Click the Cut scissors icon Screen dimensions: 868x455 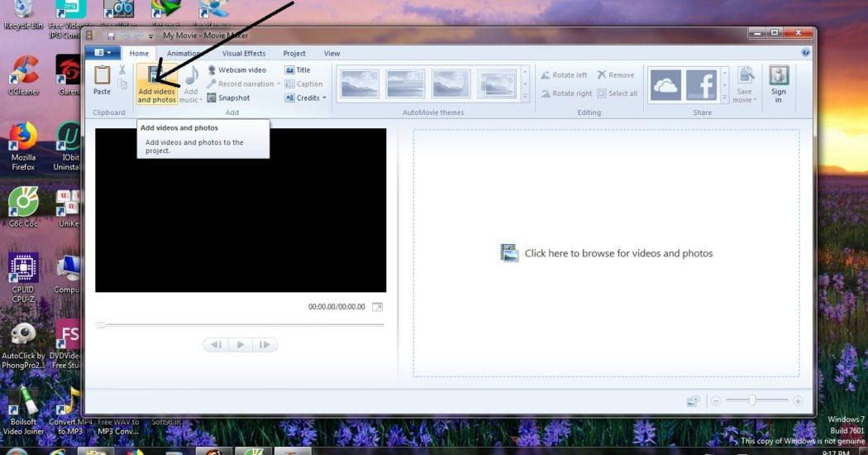coord(122,69)
